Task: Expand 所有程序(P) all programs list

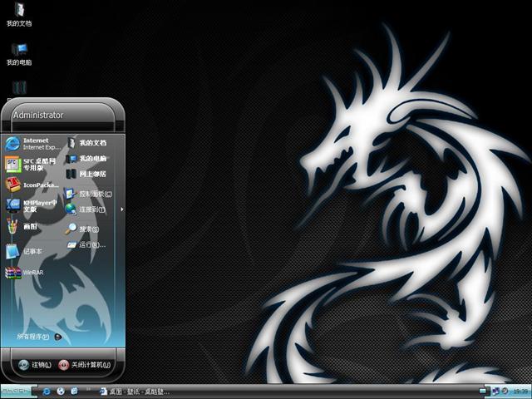Action: 39,337
